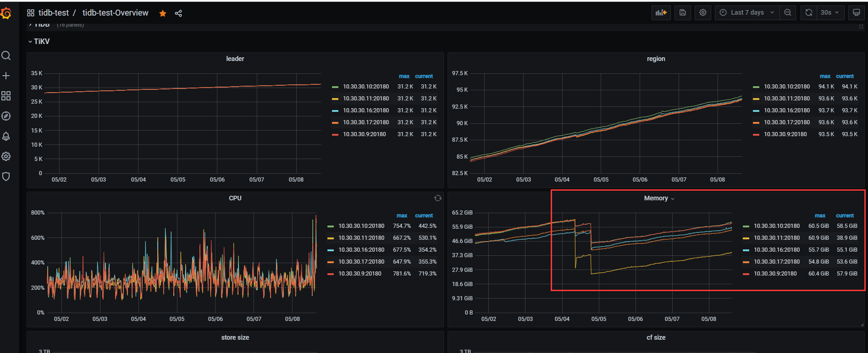Screen dimensions: 868x353
Task: Toggle 10.30.30.11:20180 series in Memory legend
Action: pyautogui.click(x=776, y=238)
